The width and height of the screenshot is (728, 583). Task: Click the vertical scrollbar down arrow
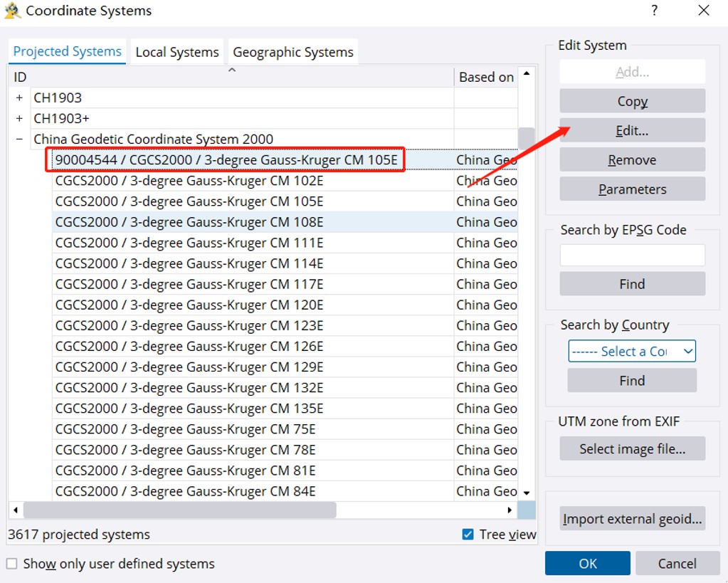tap(527, 493)
